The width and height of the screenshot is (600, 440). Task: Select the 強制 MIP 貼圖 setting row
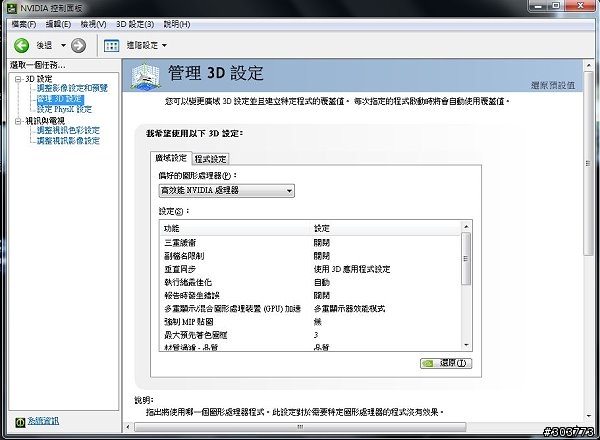click(311, 322)
